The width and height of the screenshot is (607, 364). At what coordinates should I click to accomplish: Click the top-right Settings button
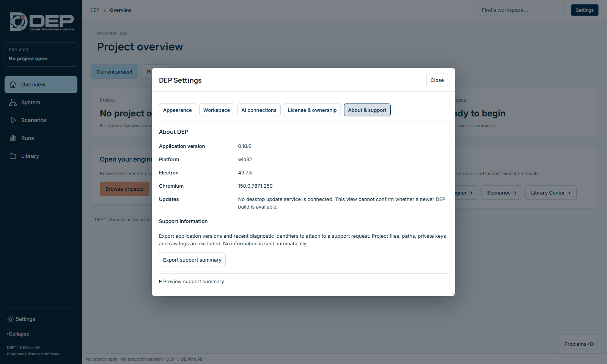[585, 10]
